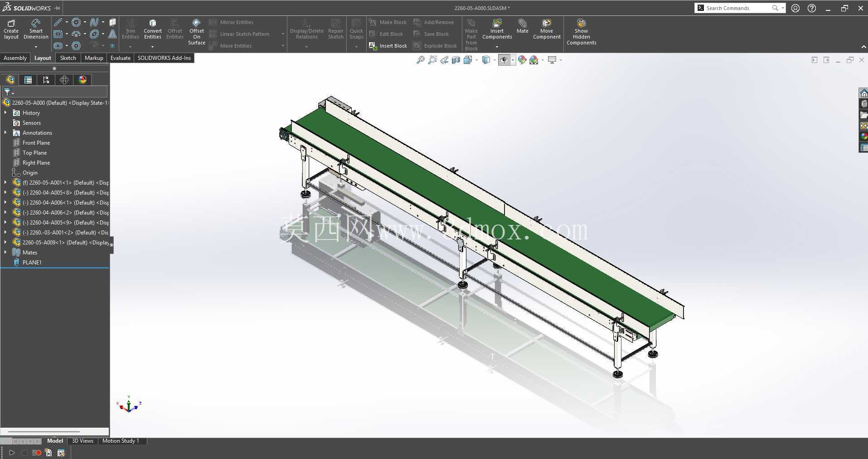Select the Corner Rectangle tool
868x459 pixels.
click(x=58, y=34)
